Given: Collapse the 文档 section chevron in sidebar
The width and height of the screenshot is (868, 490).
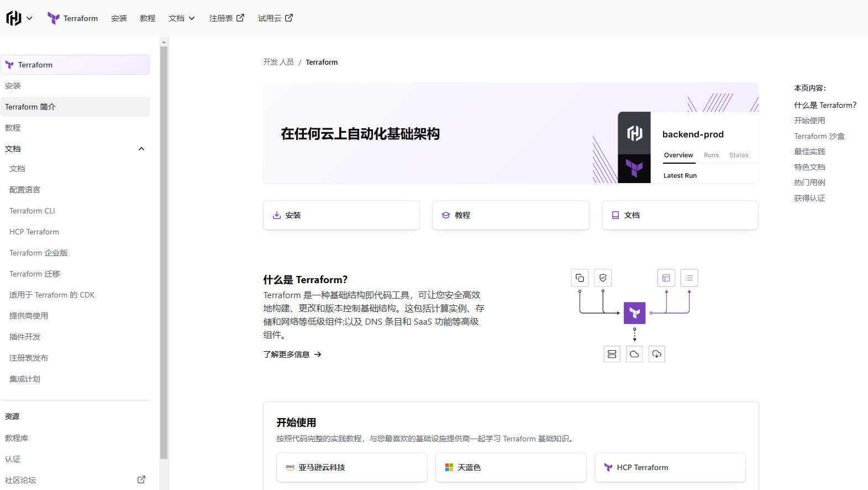Looking at the screenshot, I should tap(141, 149).
